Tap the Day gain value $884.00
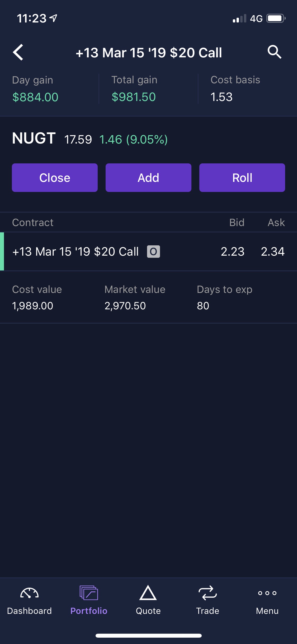This screenshot has width=297, height=644. tap(35, 97)
